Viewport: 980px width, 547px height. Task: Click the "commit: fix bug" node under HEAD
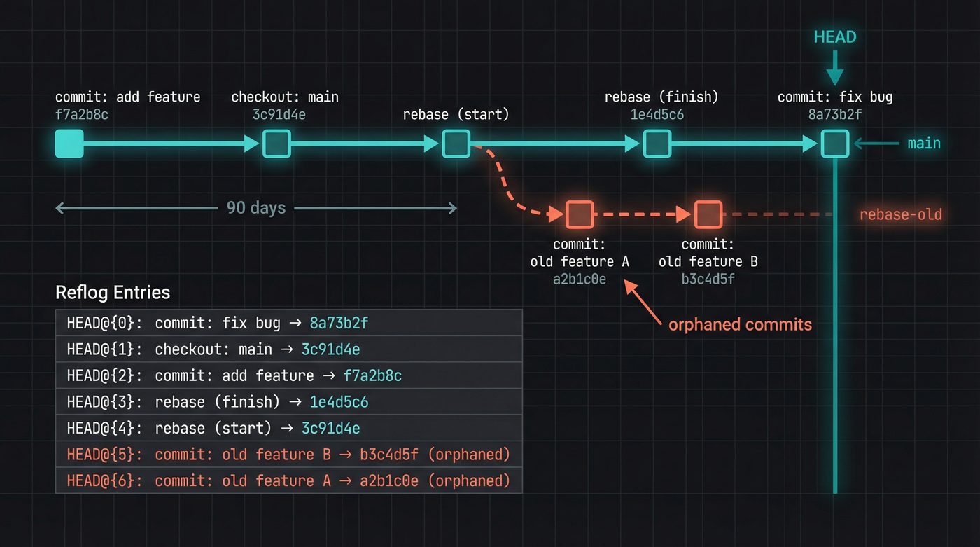pyautogui.click(x=834, y=143)
